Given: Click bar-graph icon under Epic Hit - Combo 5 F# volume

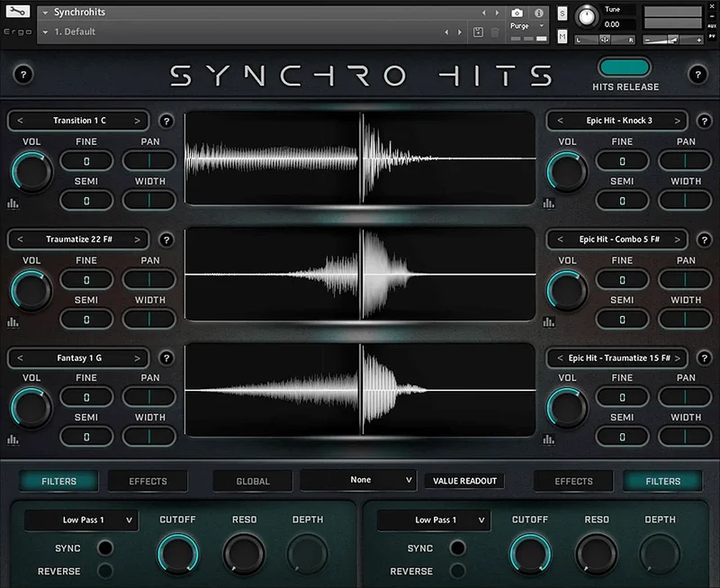Looking at the screenshot, I should pos(548,322).
